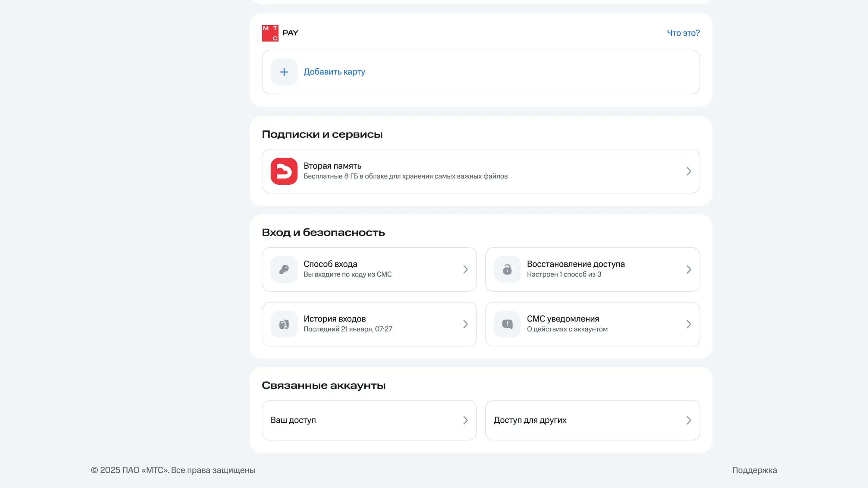Click the message alert icon for СМС уведомления
868x488 pixels.
(507, 324)
